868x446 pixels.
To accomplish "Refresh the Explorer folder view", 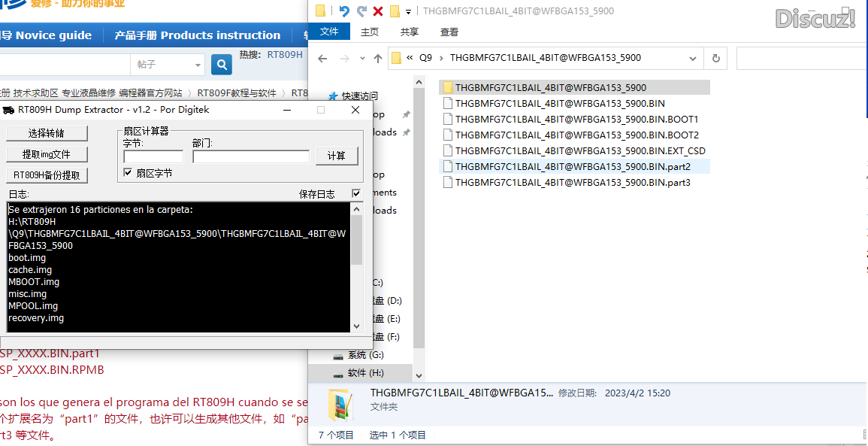I will click(715, 58).
